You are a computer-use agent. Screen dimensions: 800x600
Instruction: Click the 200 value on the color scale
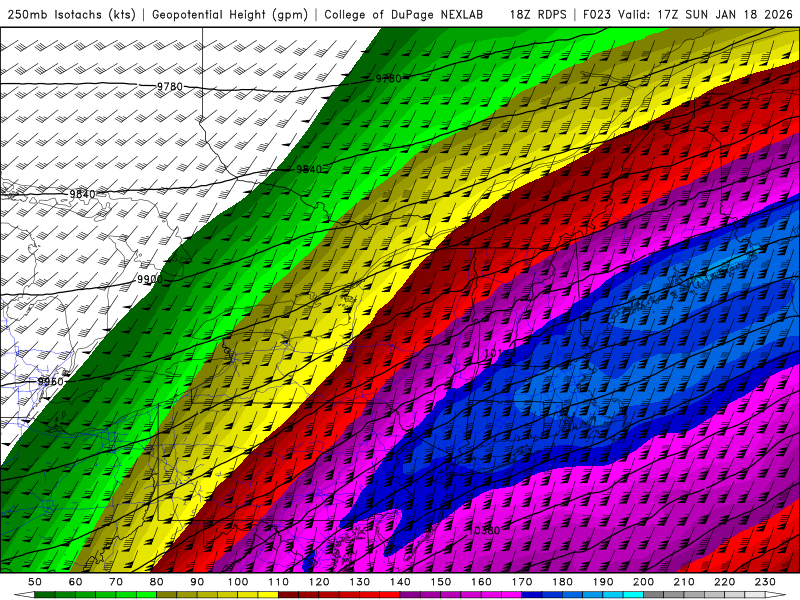(x=643, y=582)
